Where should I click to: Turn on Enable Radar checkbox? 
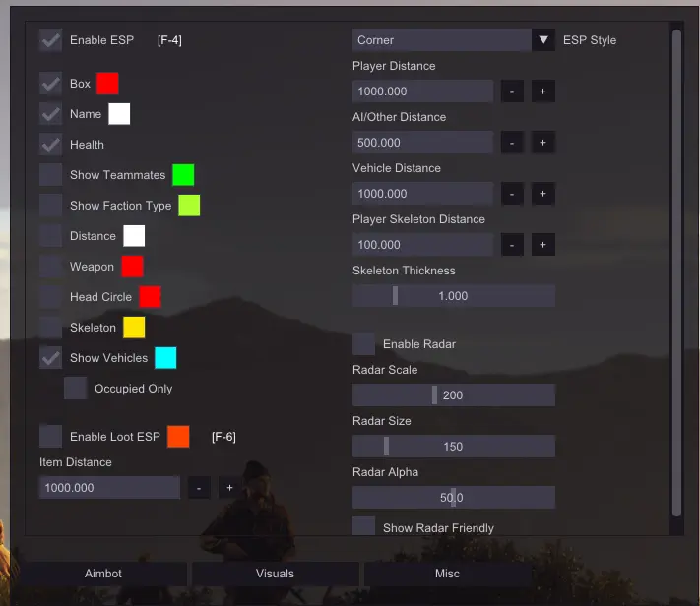coord(363,344)
